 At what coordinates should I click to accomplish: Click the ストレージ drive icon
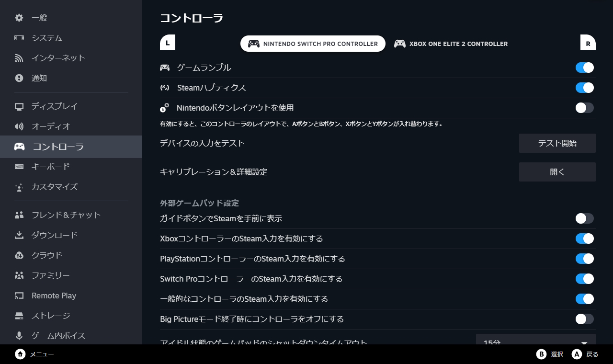pos(19,316)
